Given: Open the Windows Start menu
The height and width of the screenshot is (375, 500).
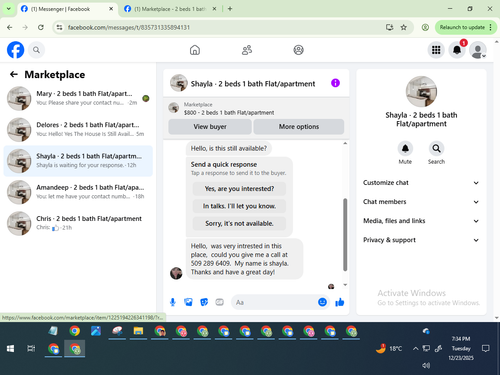Looking at the screenshot, I should click(x=10, y=349).
